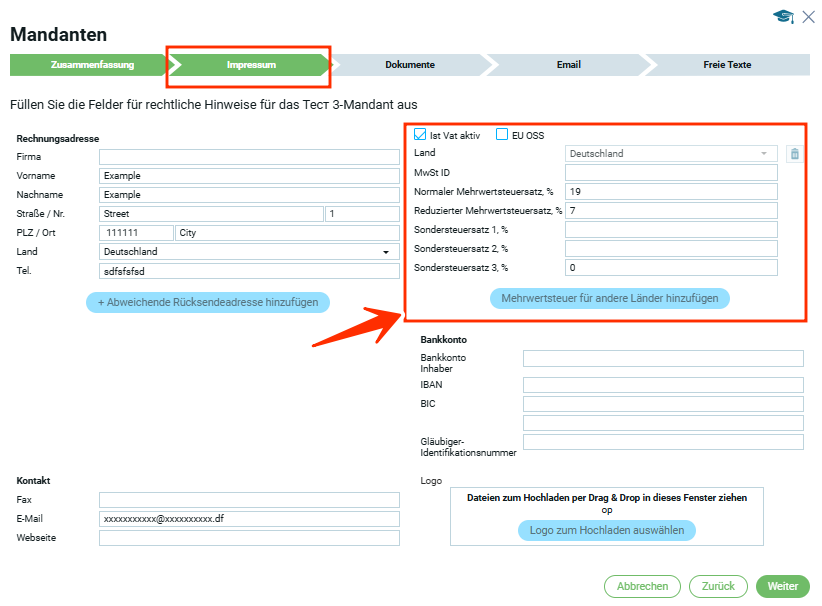Screen dimensions: 822x606
Task: Click the Zurück button
Action: pyautogui.click(x=717, y=586)
